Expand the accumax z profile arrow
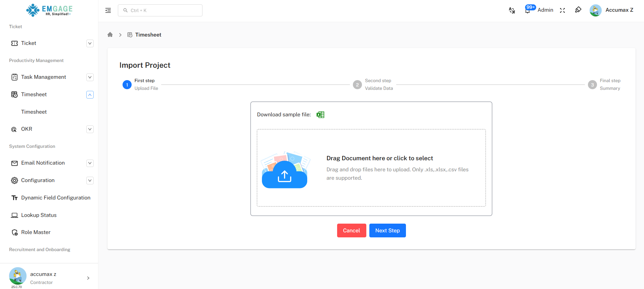 coord(88,278)
